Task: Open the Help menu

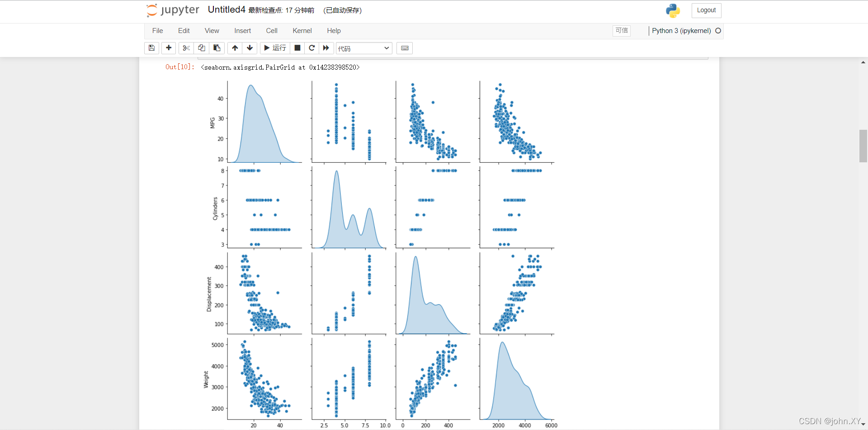Action: click(334, 31)
